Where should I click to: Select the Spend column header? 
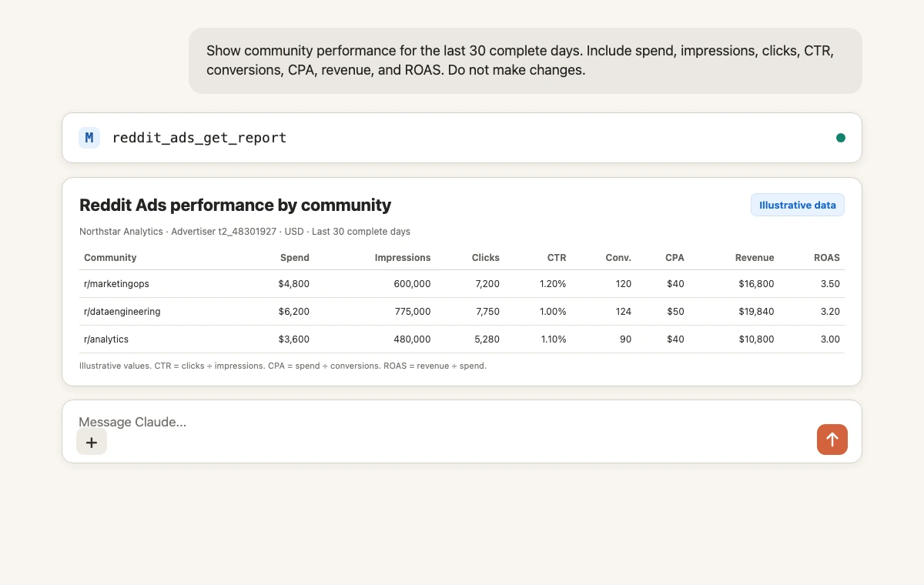[295, 258]
